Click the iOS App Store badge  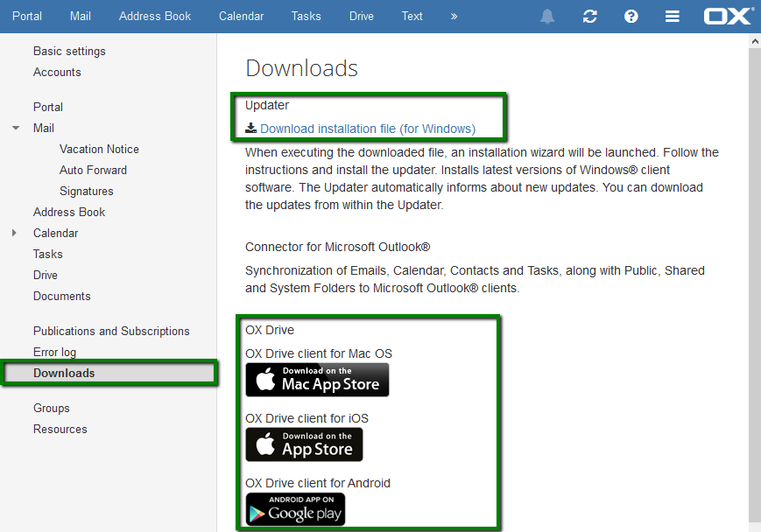coord(304,444)
